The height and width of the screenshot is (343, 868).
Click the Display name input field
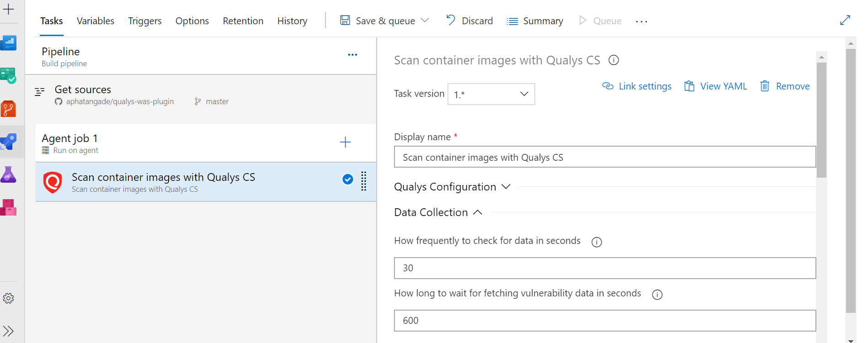605,157
